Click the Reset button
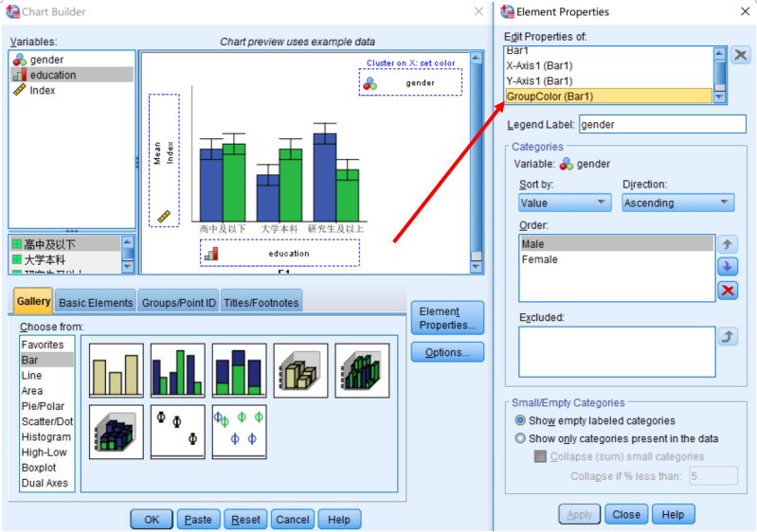Screen dimensions: 757x532 point(245,520)
